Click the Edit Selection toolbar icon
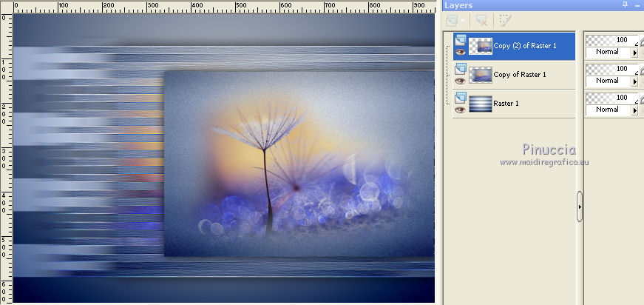 (x=504, y=20)
